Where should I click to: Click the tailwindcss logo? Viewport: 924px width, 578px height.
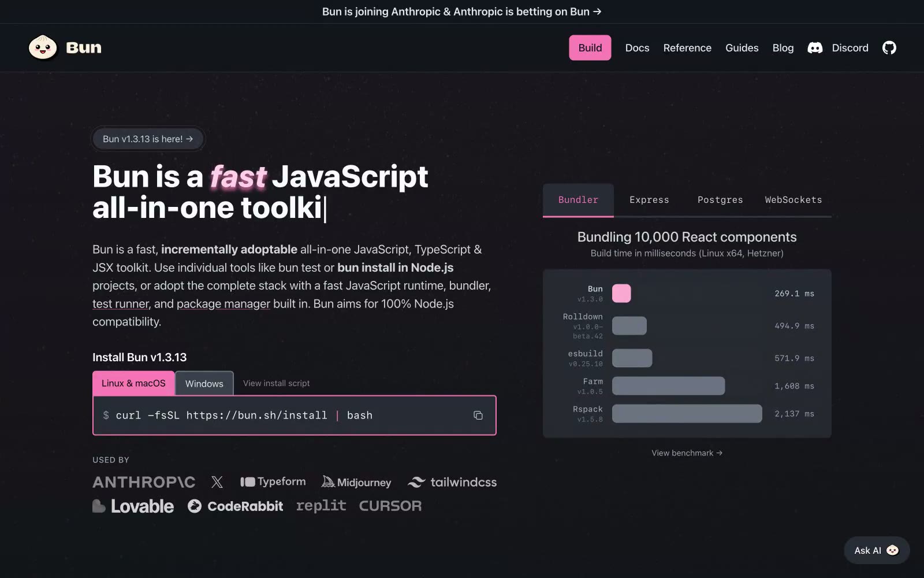[452, 482]
